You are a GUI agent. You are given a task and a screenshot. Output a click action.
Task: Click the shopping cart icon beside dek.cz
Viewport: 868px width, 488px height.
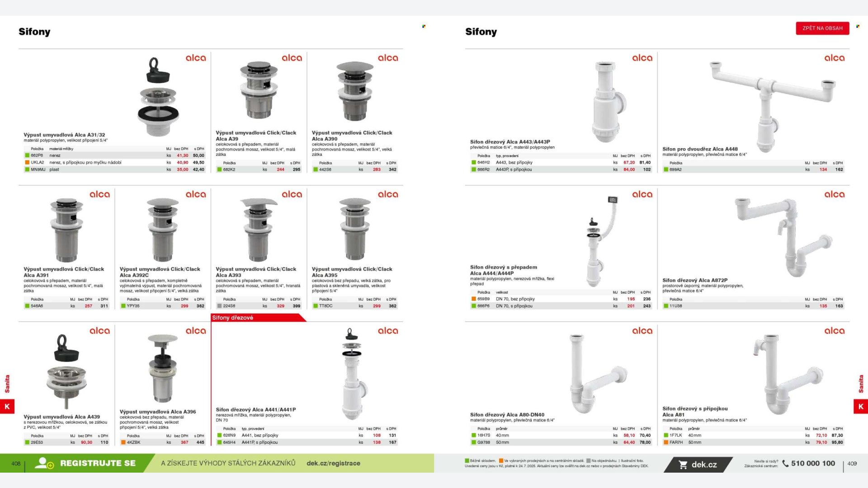coord(683,465)
